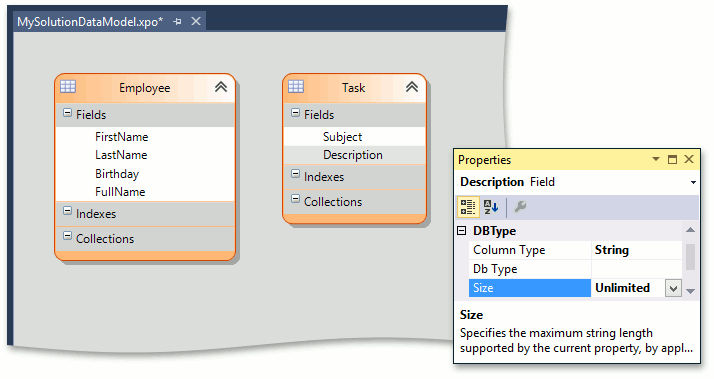Click the Task Indexes section label

coord(324,177)
